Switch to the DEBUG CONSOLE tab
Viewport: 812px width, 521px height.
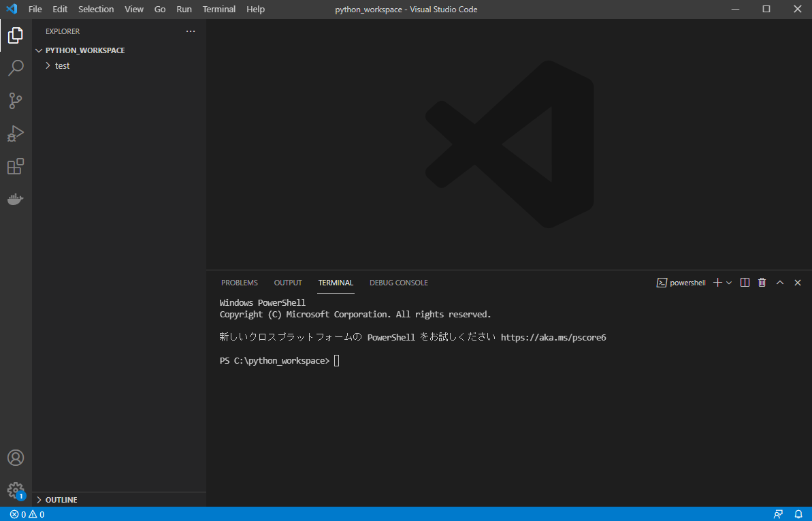coord(399,283)
